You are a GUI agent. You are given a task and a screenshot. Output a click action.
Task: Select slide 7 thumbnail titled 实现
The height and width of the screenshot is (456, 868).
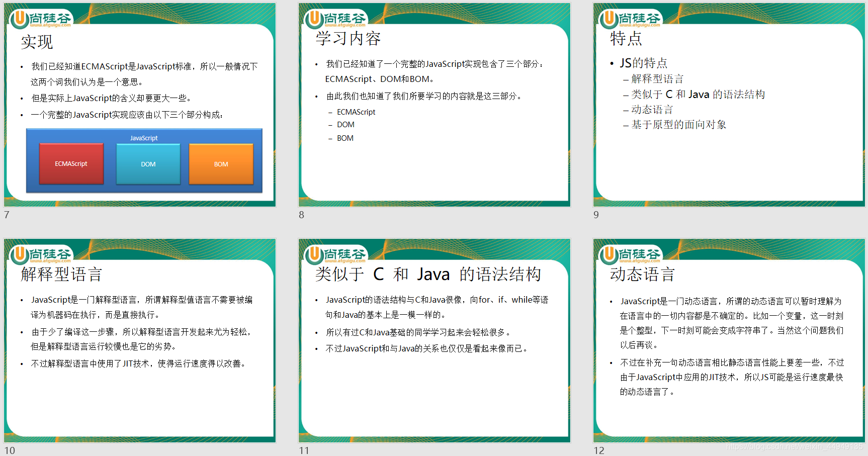pyautogui.click(x=140, y=105)
